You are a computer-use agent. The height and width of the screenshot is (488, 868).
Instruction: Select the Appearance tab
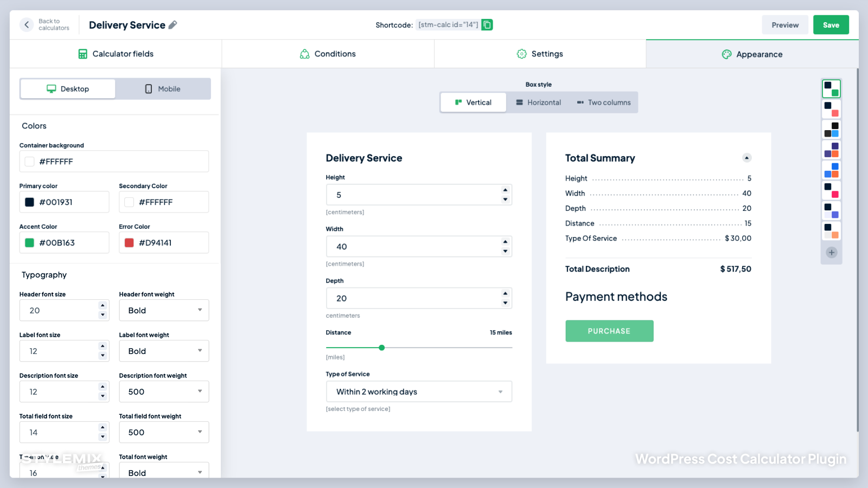(752, 54)
